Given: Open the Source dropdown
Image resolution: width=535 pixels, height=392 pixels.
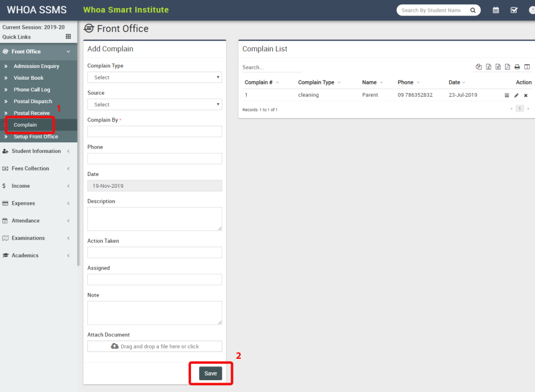Looking at the screenshot, I should coord(155,104).
